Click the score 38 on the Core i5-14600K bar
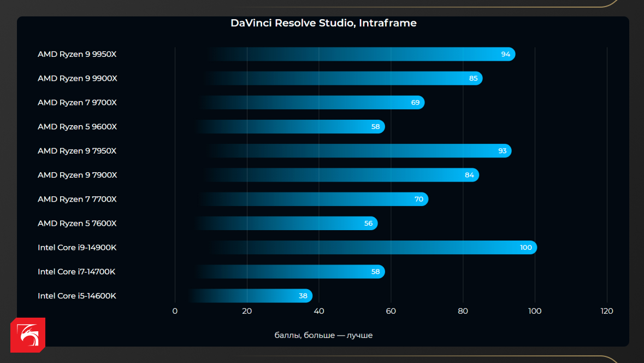644x363 pixels. pos(303,296)
